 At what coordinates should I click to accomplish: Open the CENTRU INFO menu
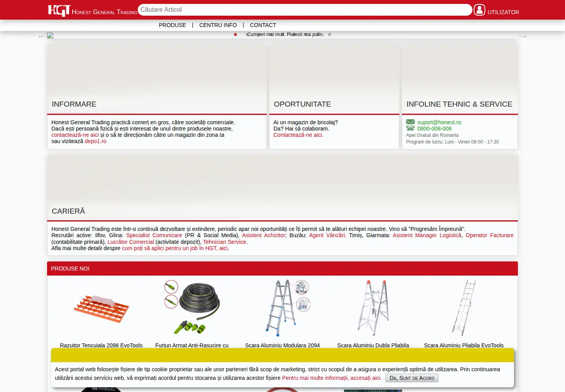218,25
